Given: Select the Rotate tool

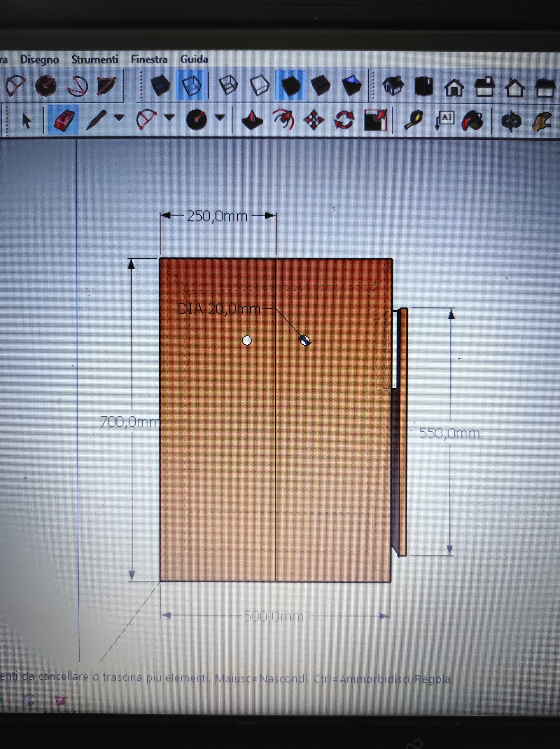Looking at the screenshot, I should coord(344,120).
